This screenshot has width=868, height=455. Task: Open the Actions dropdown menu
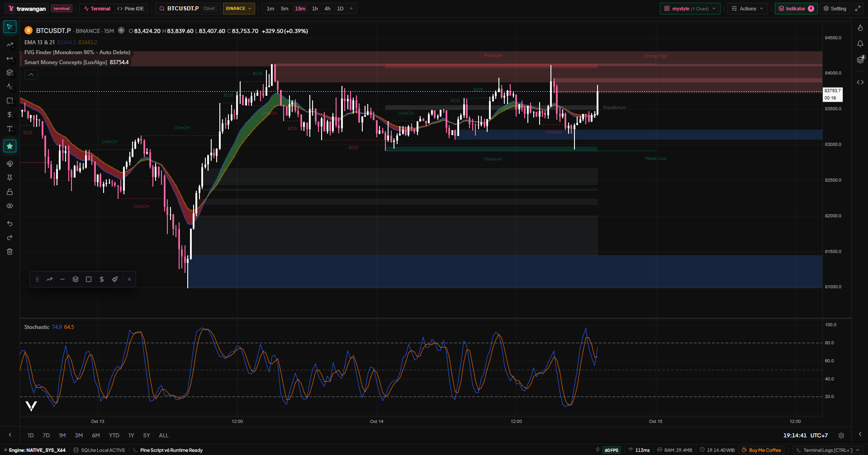point(747,9)
